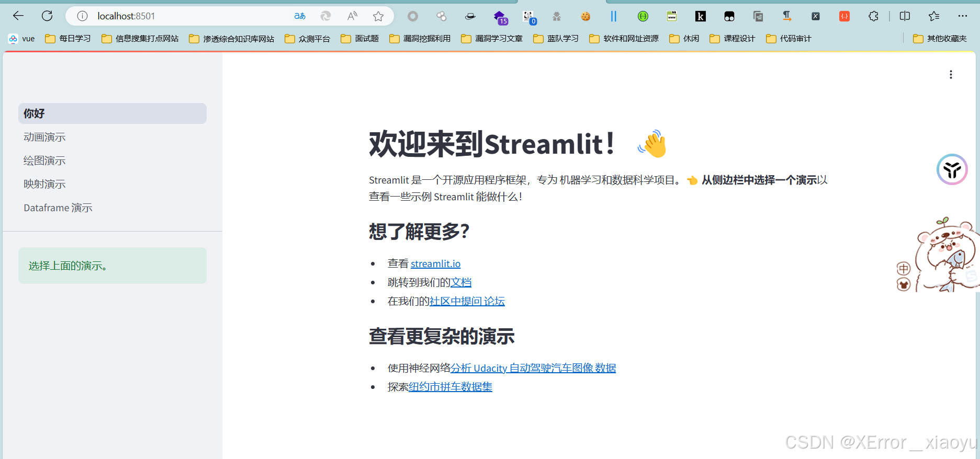Follow the streamlit.io link
Image resolution: width=980 pixels, height=459 pixels.
[435, 263]
